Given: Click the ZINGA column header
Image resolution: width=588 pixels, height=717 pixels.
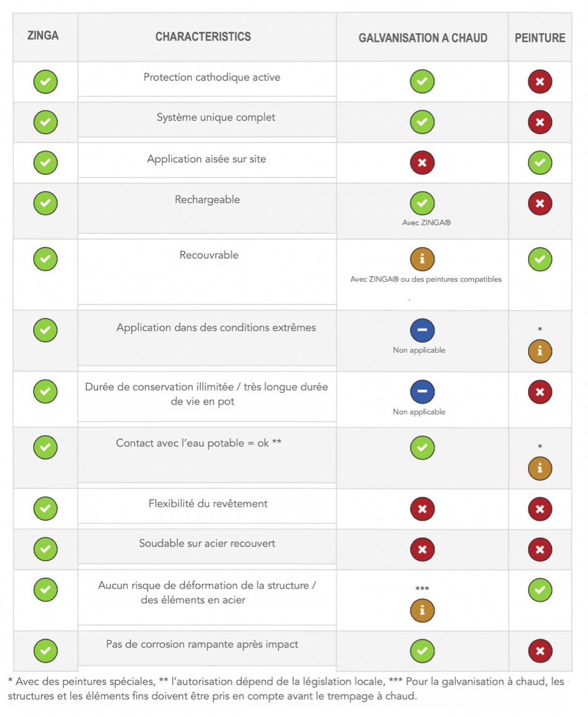Looking at the screenshot, I should point(43,36).
